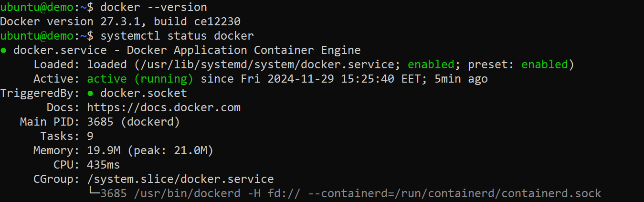Click the green status dot beside docker.service
This screenshot has width=644, height=202.
pyautogui.click(x=3, y=50)
